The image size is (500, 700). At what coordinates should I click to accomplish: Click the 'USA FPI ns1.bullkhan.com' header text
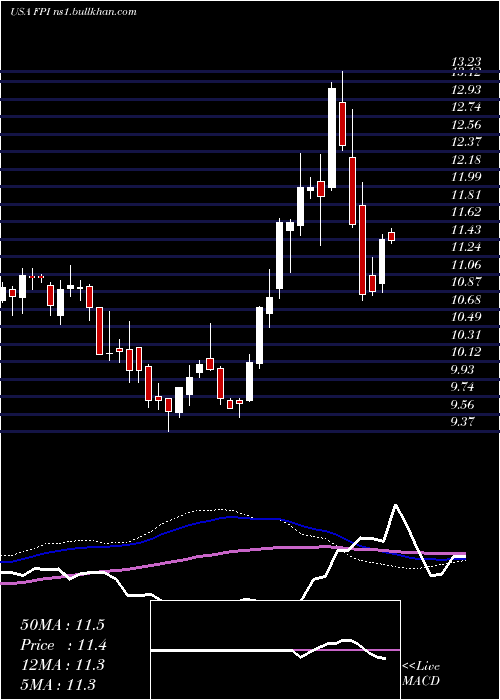point(73,12)
